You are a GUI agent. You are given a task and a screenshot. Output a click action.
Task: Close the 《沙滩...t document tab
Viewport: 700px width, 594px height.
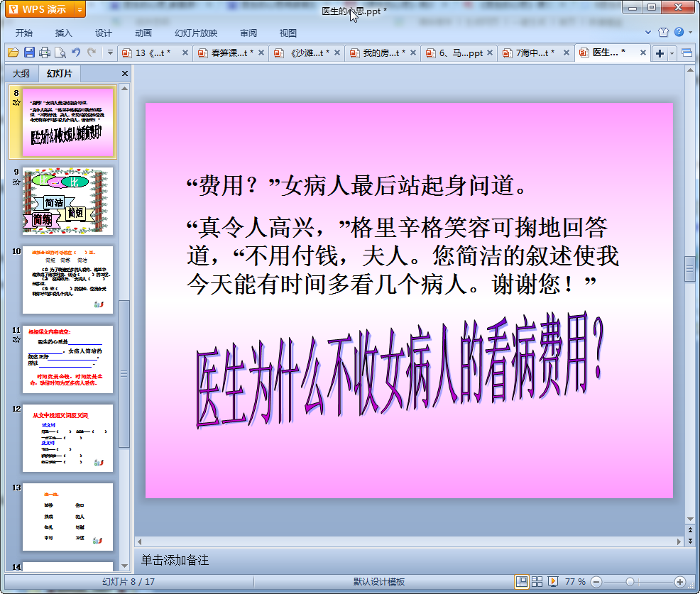pyautogui.click(x=337, y=53)
